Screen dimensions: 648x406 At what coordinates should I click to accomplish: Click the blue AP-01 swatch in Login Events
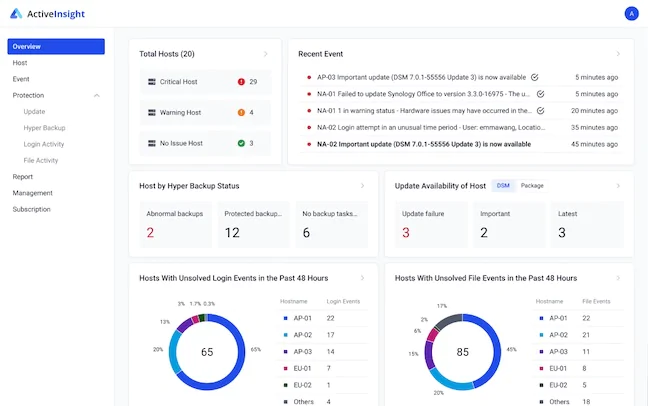click(285, 318)
